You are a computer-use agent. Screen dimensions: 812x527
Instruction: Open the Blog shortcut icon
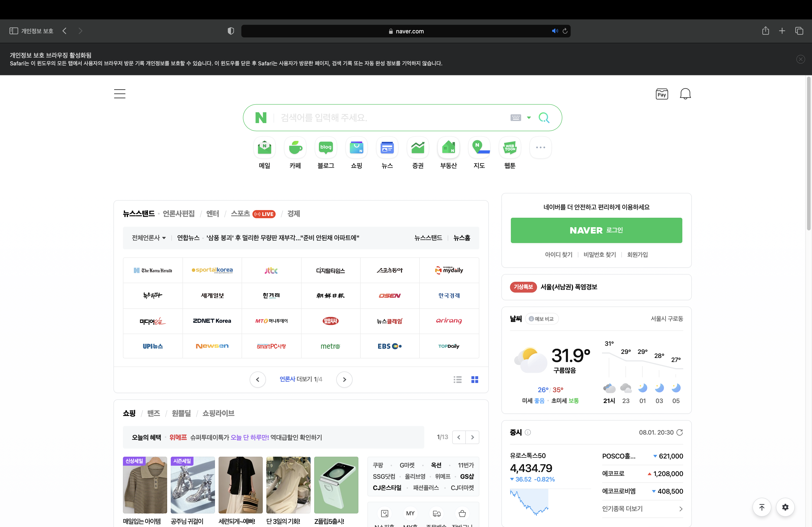326,148
